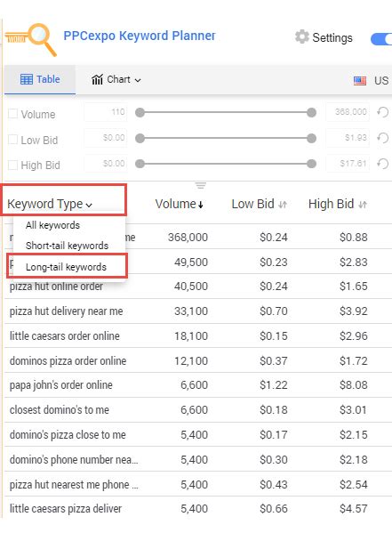The height and width of the screenshot is (533, 392).
Task: Expand the Keyword Type dropdown
Action: 50,205
